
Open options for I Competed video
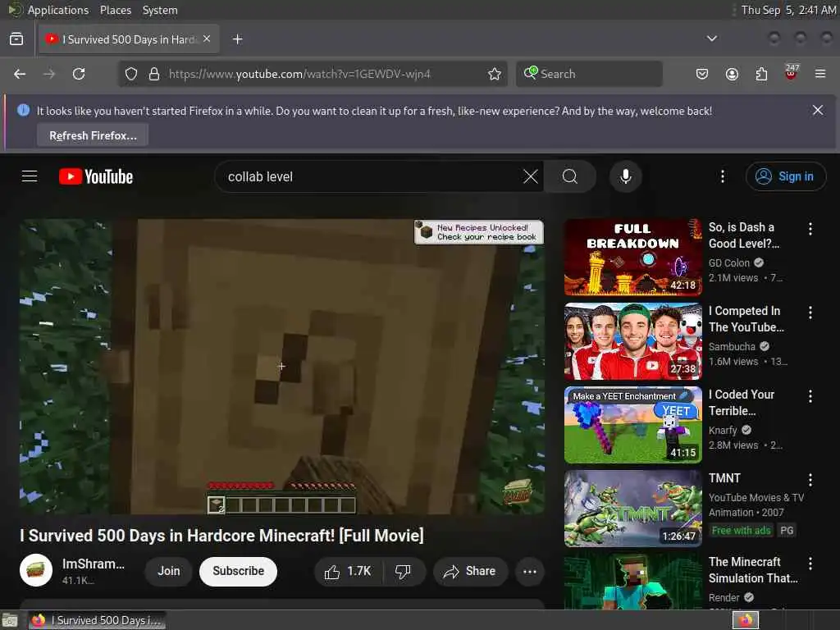tap(810, 313)
